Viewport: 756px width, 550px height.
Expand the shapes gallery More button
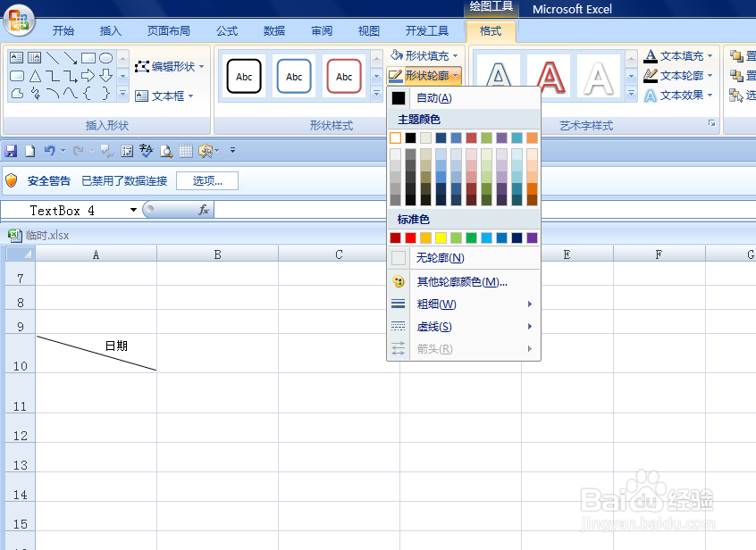pos(123,94)
